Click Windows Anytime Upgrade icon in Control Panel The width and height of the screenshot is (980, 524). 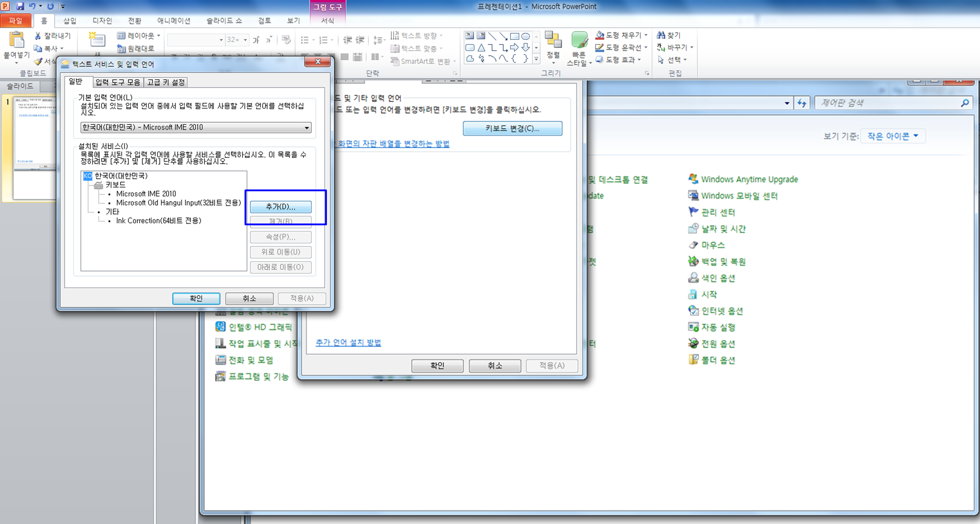point(693,179)
